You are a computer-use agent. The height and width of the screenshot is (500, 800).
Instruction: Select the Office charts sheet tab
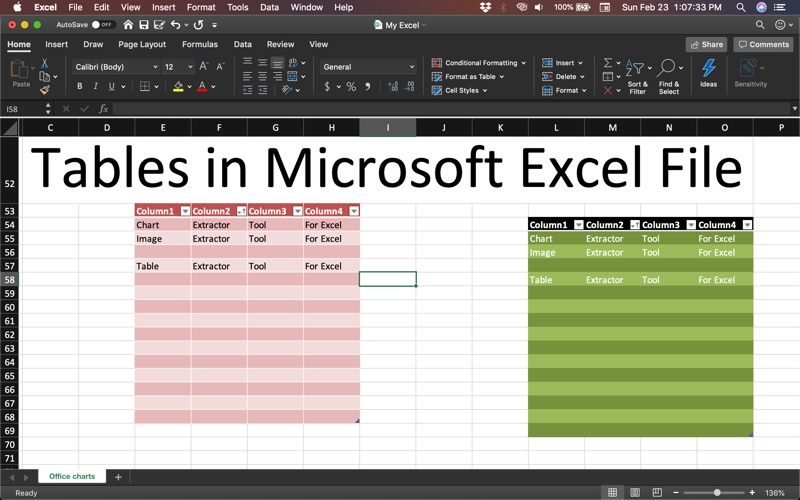point(72,477)
